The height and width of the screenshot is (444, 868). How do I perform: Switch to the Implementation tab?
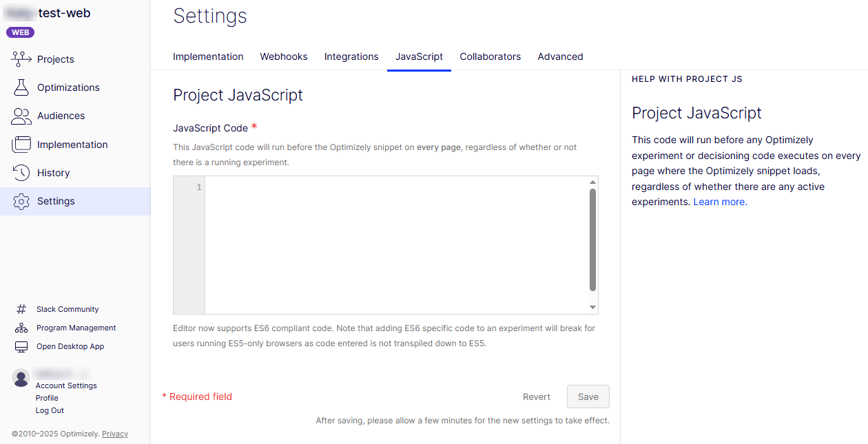click(x=208, y=56)
